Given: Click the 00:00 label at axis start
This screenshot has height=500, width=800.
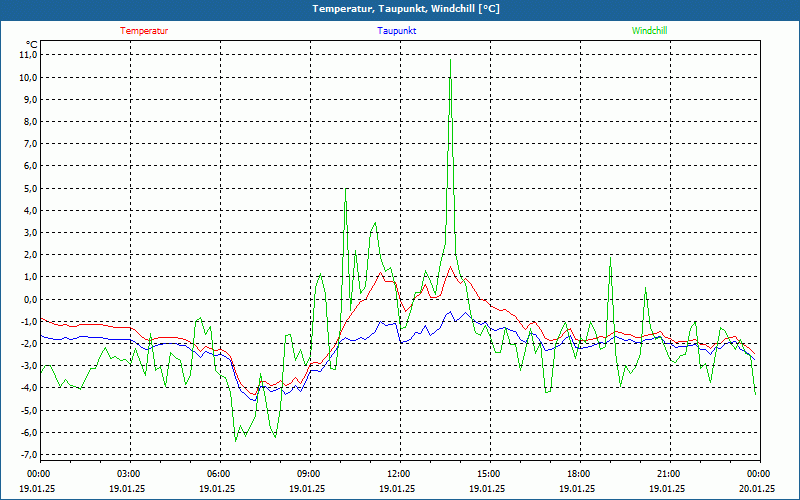Looking at the screenshot, I should point(37,474).
